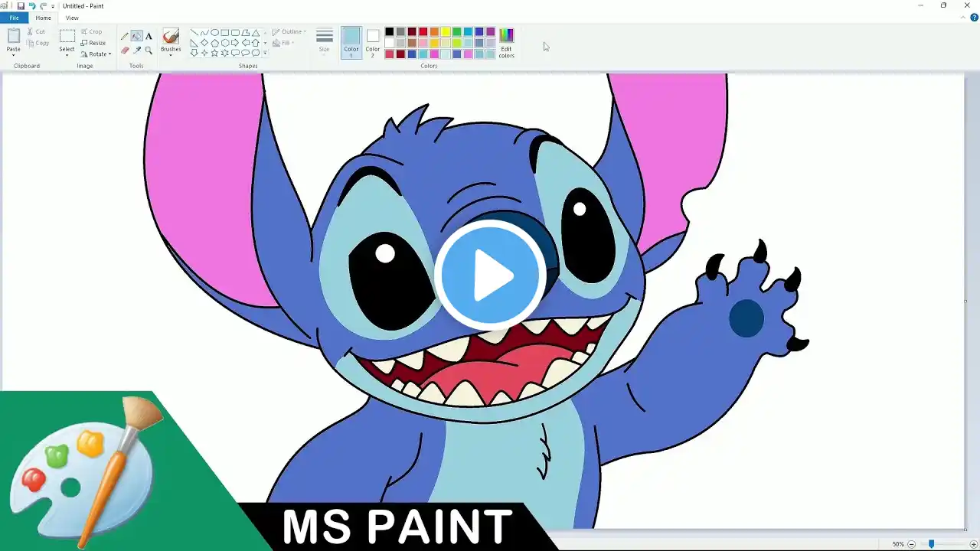
Task: Pick the purple color swatch
Action: click(491, 31)
